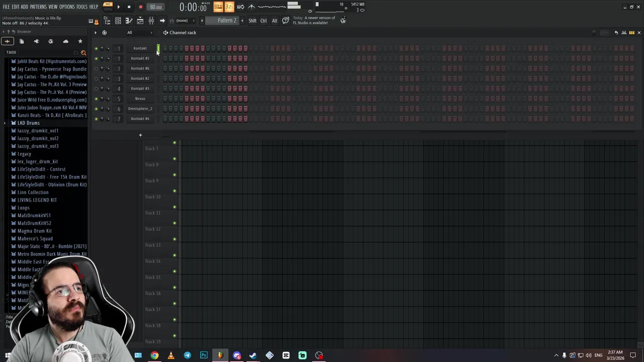The height and width of the screenshot is (362, 644).
Task: Open the PATTERNS menu
Action: click(x=38, y=7)
